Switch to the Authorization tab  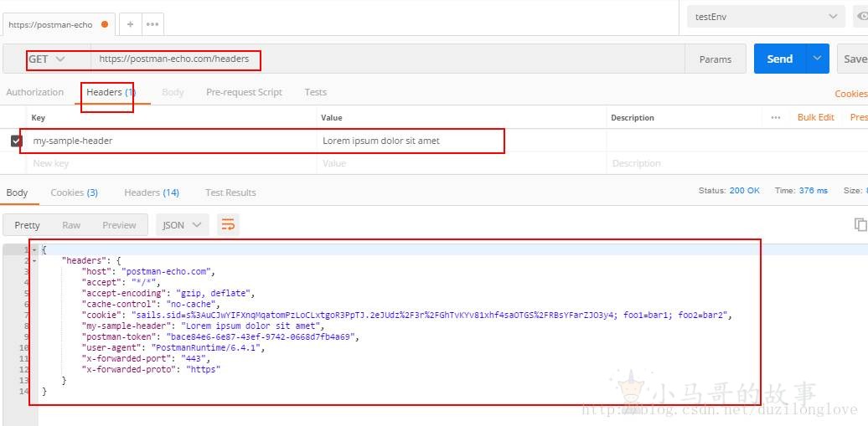[35, 92]
